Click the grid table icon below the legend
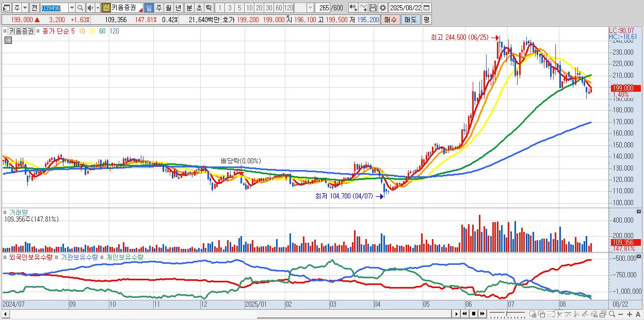644x320 pixels. tap(8, 41)
